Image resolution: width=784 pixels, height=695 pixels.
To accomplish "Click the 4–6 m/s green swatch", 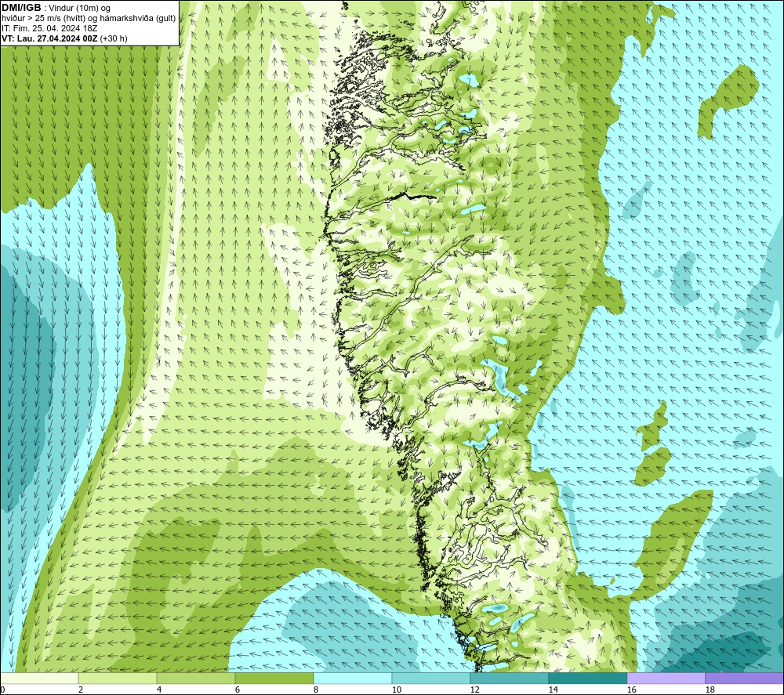I will pyautogui.click(x=196, y=678).
